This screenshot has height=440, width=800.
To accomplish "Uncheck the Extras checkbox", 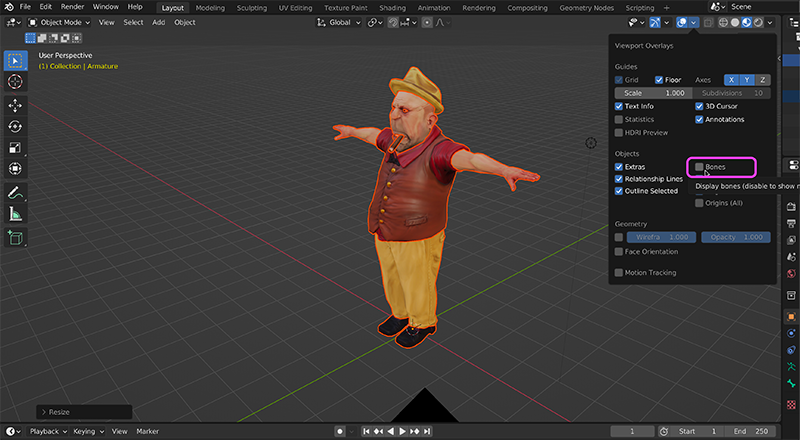I will pos(618,167).
